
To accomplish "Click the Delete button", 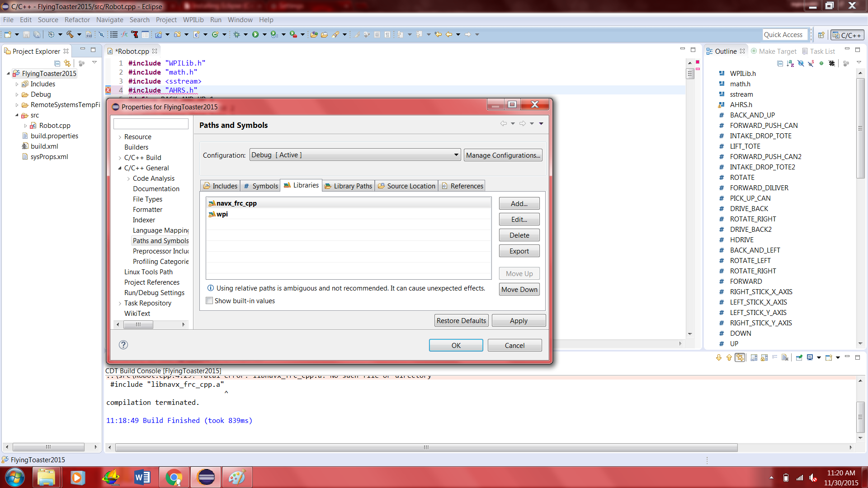I will [519, 235].
